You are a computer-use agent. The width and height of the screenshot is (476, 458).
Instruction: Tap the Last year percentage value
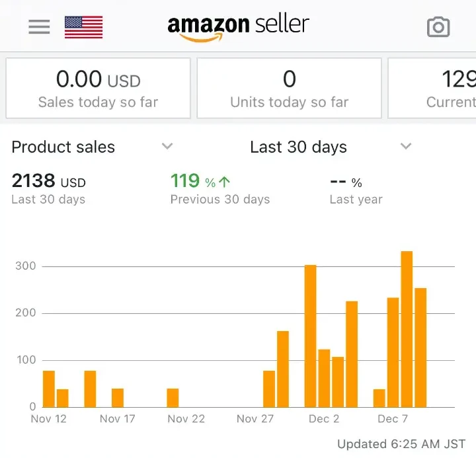click(346, 182)
